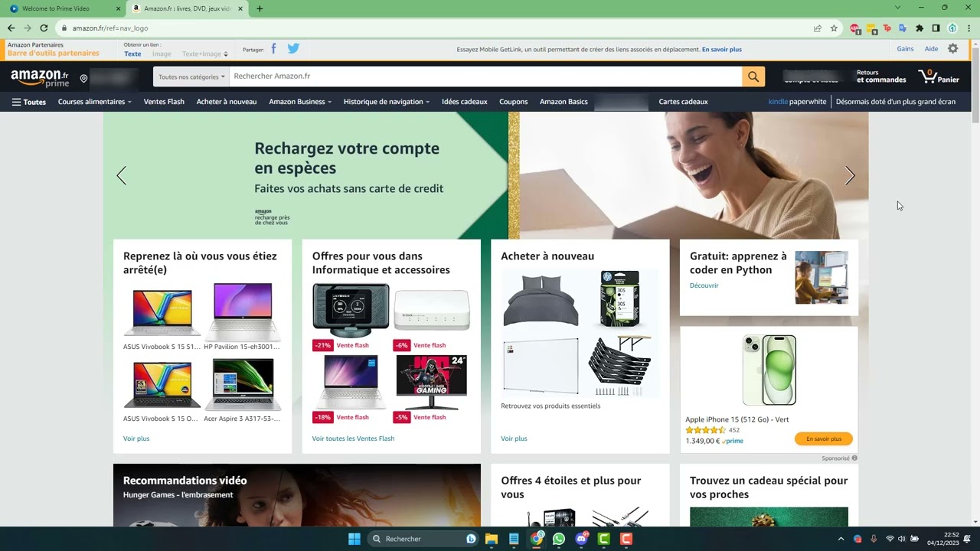
Task: Click the En savoir plus Mobile GetLink link
Action: (722, 50)
